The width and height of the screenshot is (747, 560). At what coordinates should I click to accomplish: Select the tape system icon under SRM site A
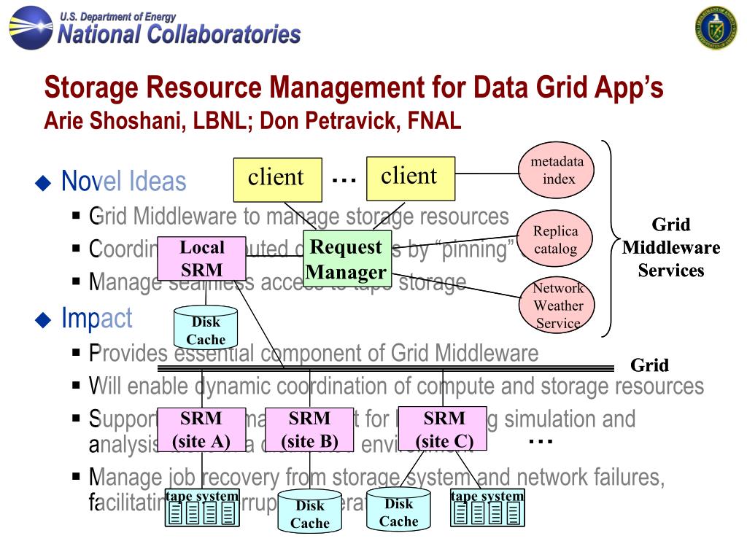pyautogui.click(x=202, y=507)
